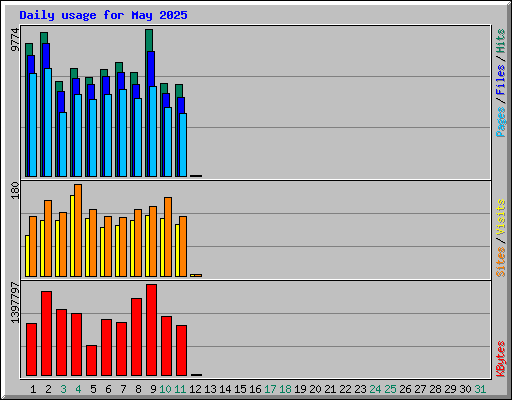The width and height of the screenshot is (512, 400).
Task: Select the orange Sites bar for day 6
Action: (x=108, y=246)
